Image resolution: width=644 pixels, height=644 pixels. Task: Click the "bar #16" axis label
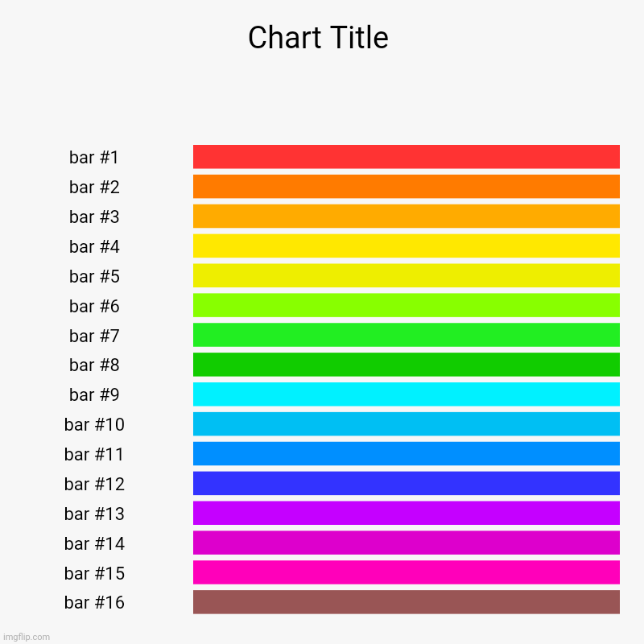point(94,602)
